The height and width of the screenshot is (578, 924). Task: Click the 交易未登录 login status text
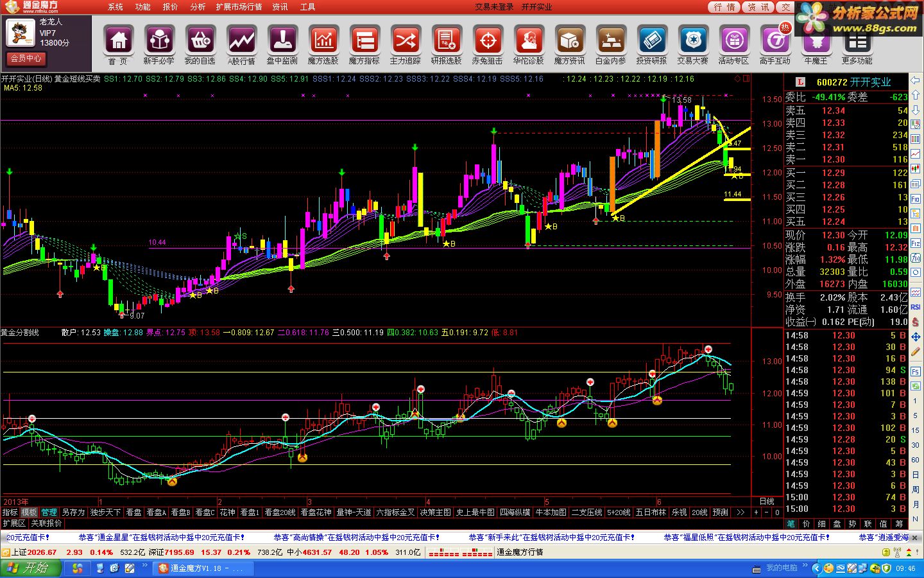[494, 7]
